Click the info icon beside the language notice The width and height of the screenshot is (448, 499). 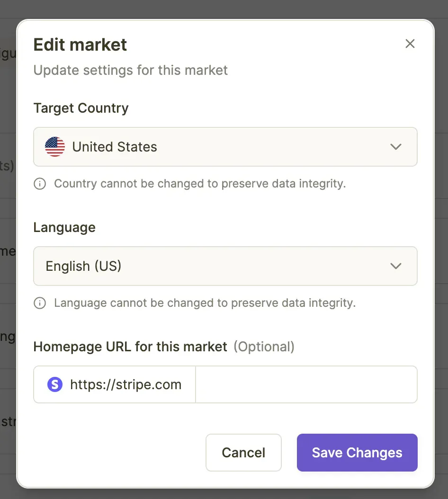(x=40, y=303)
